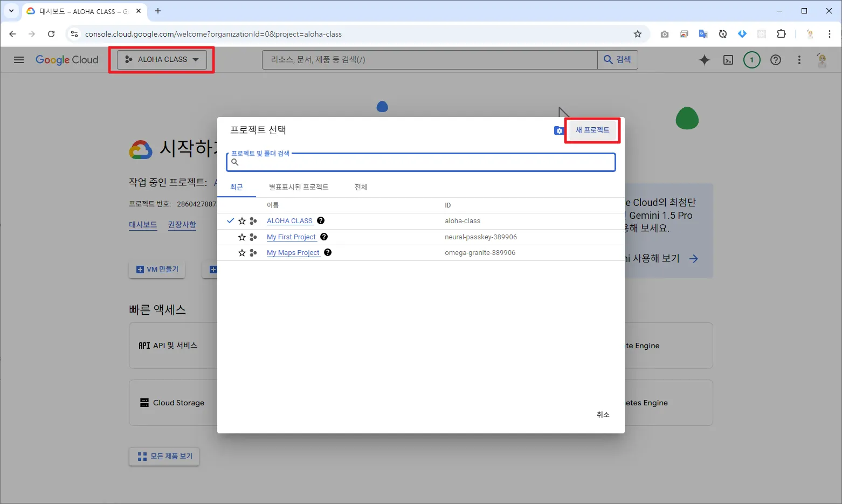Open the API 및 서비스 card

pyautogui.click(x=173, y=346)
